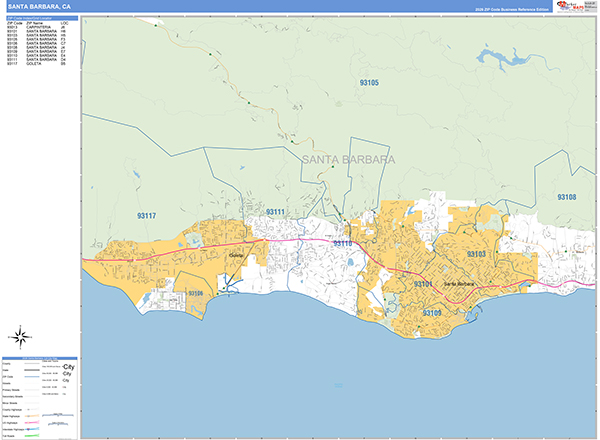Select the GOLETA row in ZIP index
The height and width of the screenshot is (440, 600).
coord(40,65)
